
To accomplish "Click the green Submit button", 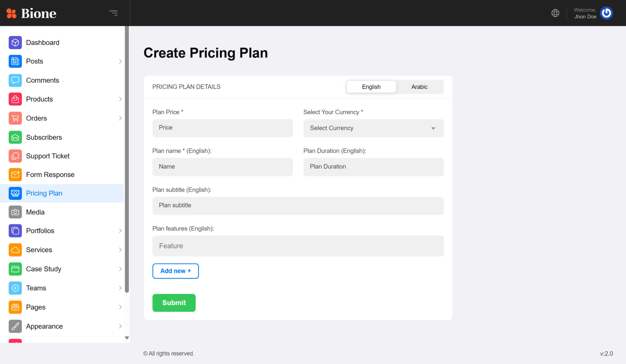I will point(174,303).
